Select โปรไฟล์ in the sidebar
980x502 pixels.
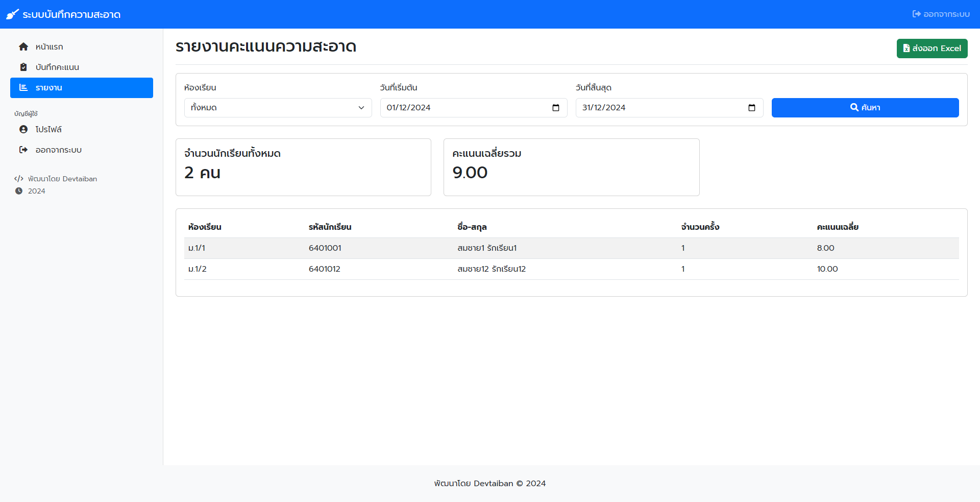coord(48,130)
